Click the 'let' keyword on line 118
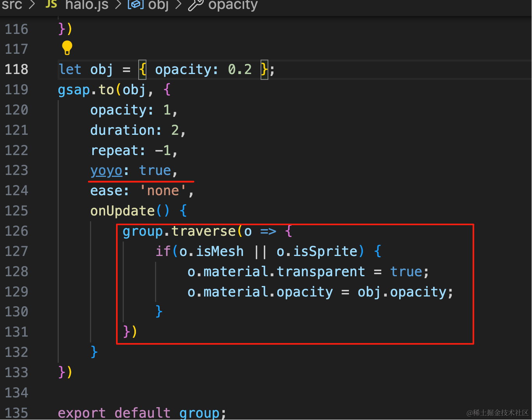This screenshot has width=532, height=420. pyautogui.click(x=70, y=69)
